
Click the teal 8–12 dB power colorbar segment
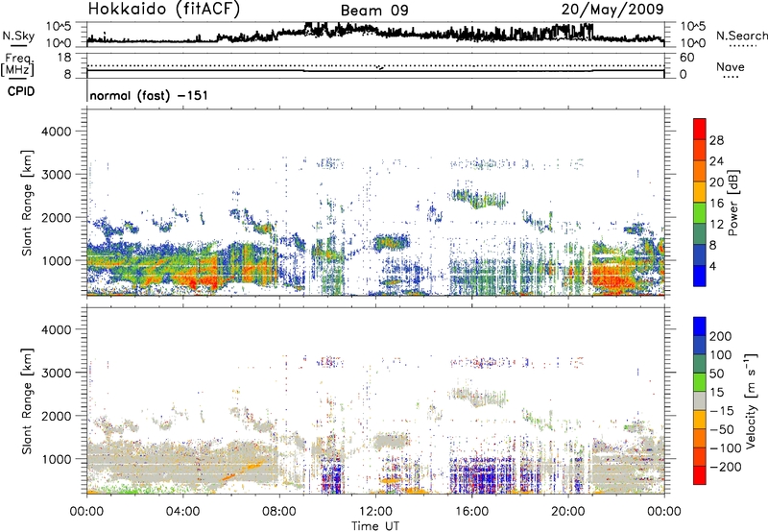(700, 233)
